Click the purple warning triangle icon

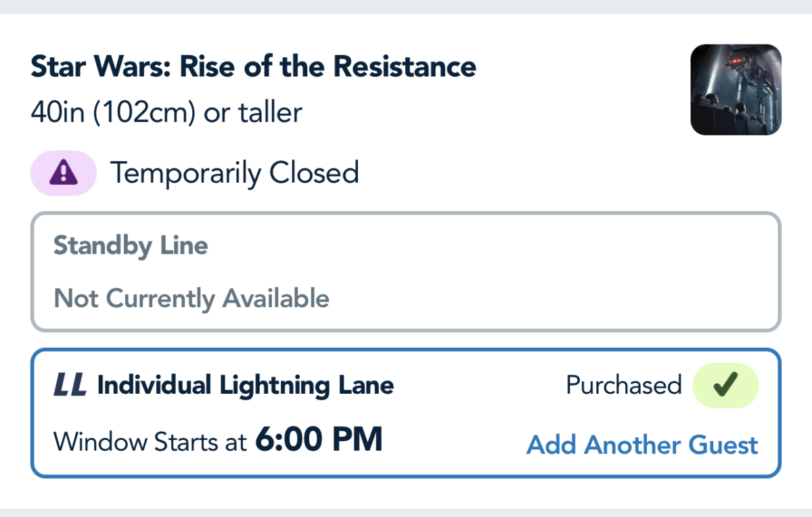64,174
